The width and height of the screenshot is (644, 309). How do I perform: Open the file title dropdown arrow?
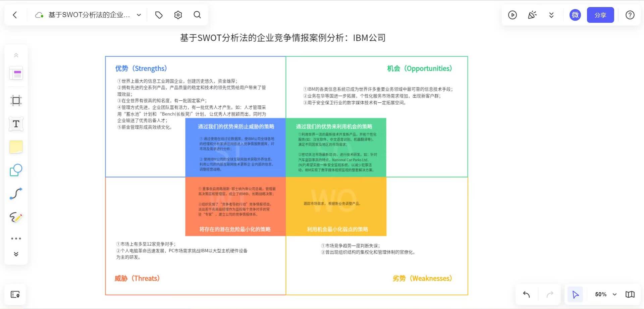(139, 15)
